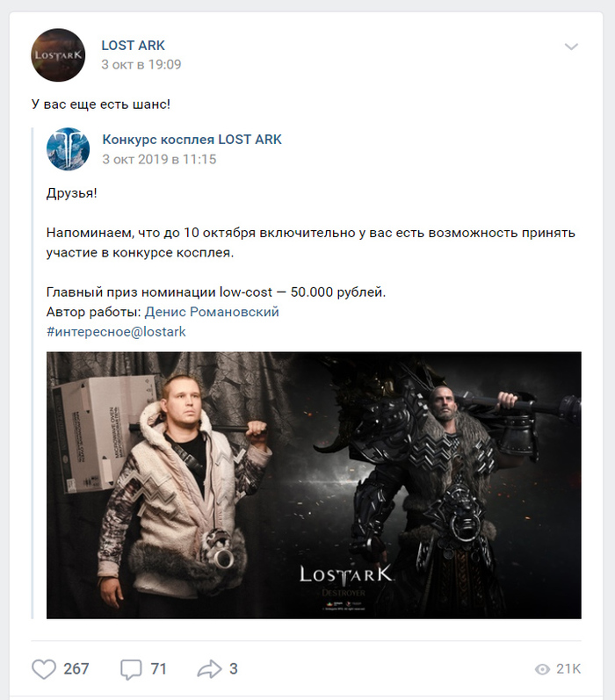
Task: Click the У вас еще есть шанс text
Action: (101, 105)
